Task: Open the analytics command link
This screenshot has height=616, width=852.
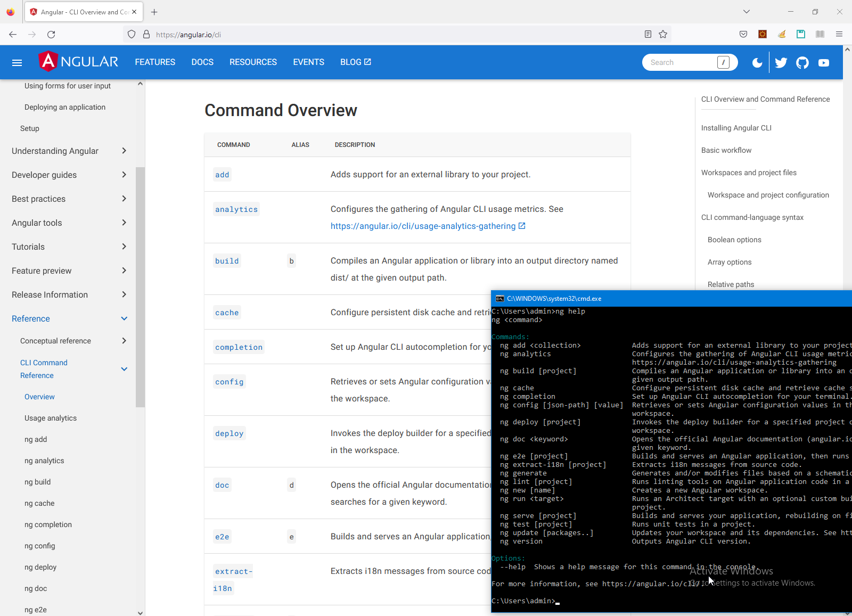Action: (x=236, y=209)
